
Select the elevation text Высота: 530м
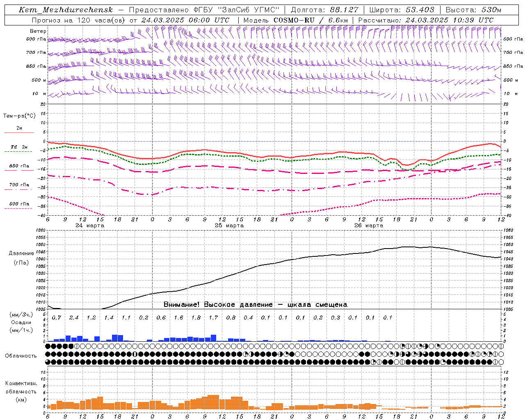(x=473, y=10)
